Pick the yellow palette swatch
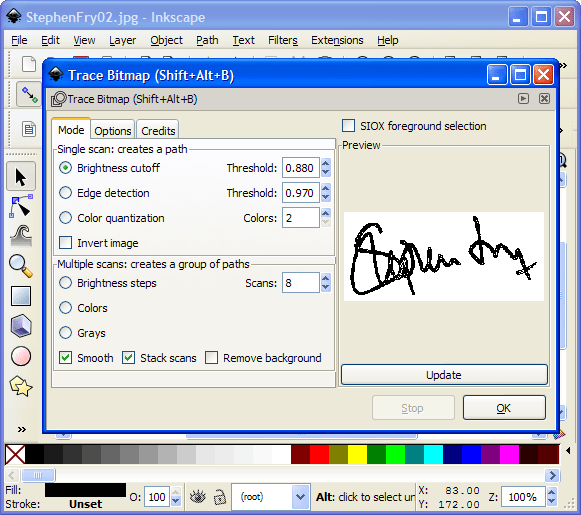The image size is (581, 515). [358, 454]
